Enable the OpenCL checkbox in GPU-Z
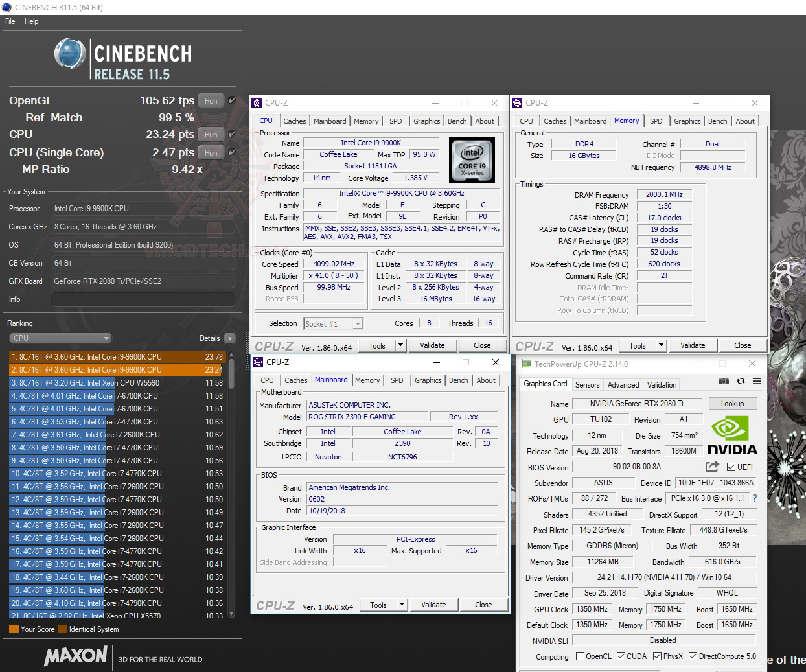This screenshot has width=806, height=672. [580, 656]
